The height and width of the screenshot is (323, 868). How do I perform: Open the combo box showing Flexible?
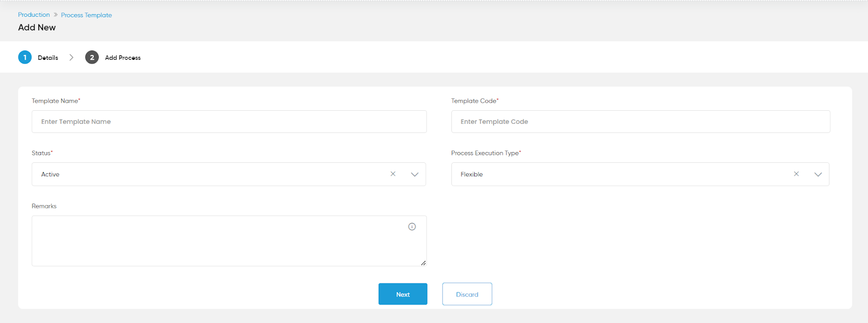pyautogui.click(x=640, y=174)
